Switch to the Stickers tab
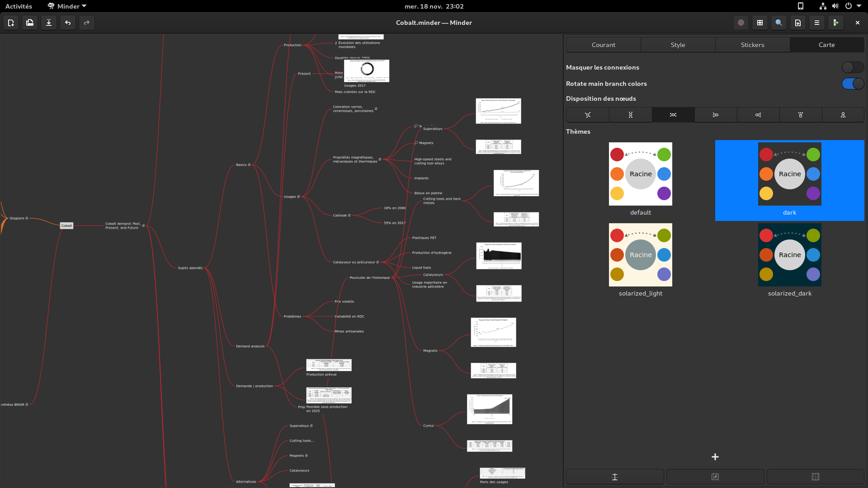Image resolution: width=868 pixels, height=488 pixels. pyautogui.click(x=752, y=44)
